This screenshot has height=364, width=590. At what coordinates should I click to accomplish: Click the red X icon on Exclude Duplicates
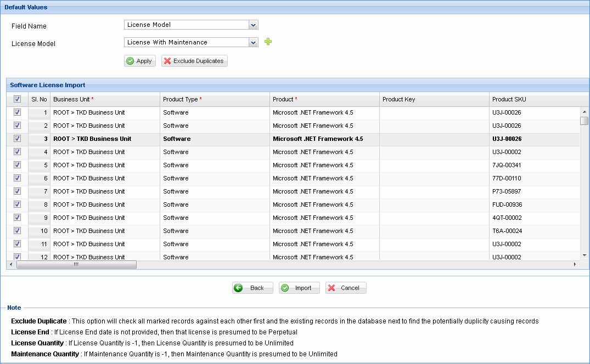click(169, 61)
